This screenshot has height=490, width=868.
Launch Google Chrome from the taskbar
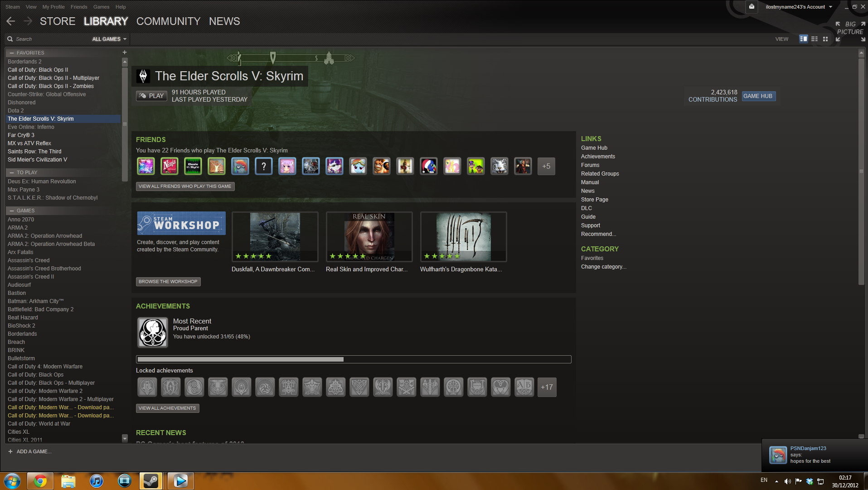40,481
